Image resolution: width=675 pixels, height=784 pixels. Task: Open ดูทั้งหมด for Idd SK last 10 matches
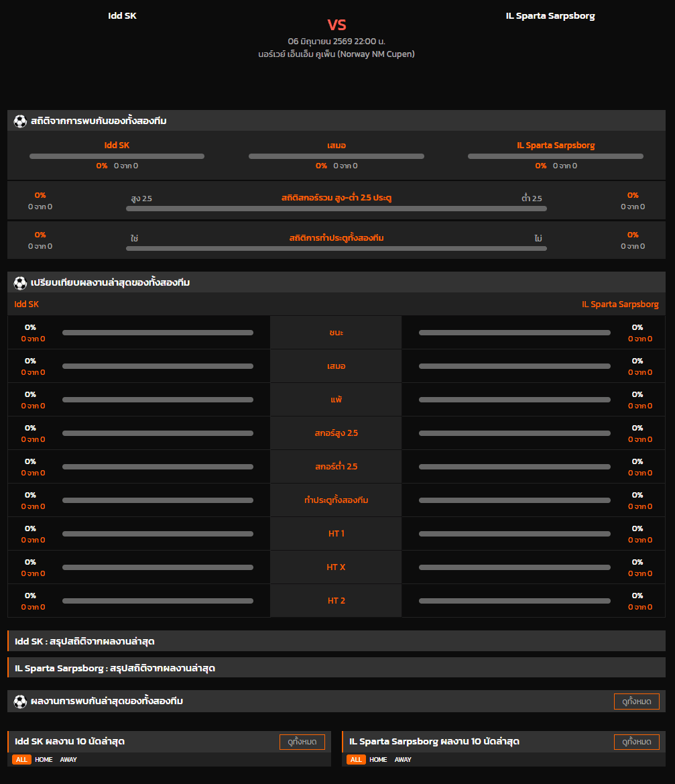pyautogui.click(x=302, y=742)
